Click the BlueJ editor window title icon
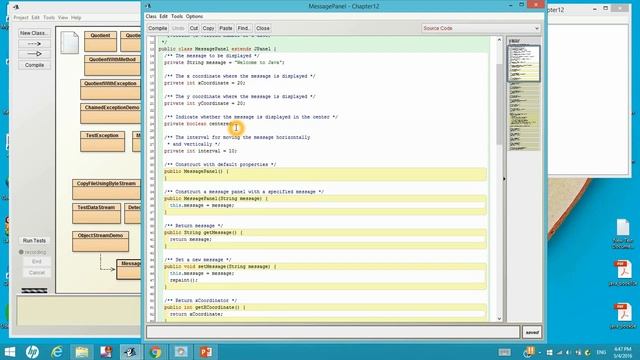 [148, 6]
